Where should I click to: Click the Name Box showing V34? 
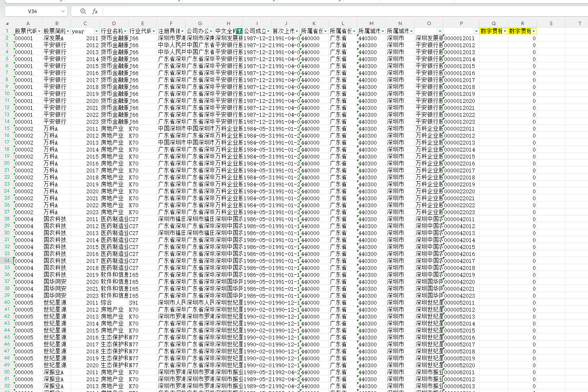[32, 12]
